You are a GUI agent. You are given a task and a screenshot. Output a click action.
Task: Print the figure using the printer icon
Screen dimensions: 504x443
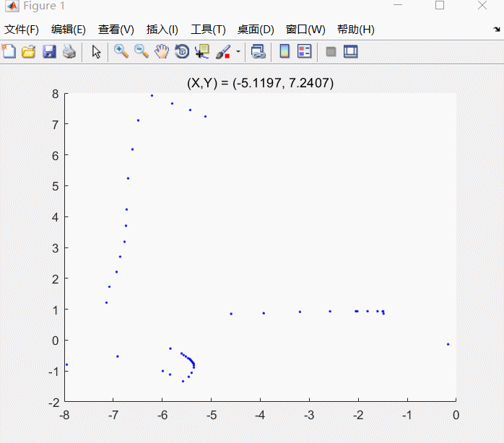pos(69,51)
